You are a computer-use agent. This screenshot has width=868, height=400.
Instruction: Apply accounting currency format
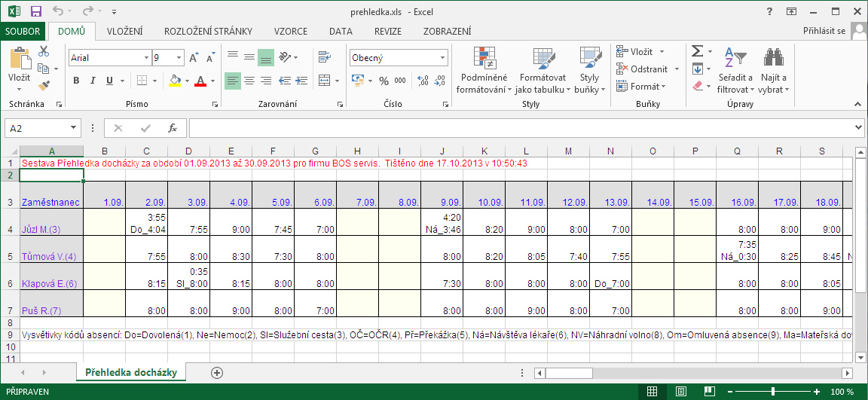[358, 81]
